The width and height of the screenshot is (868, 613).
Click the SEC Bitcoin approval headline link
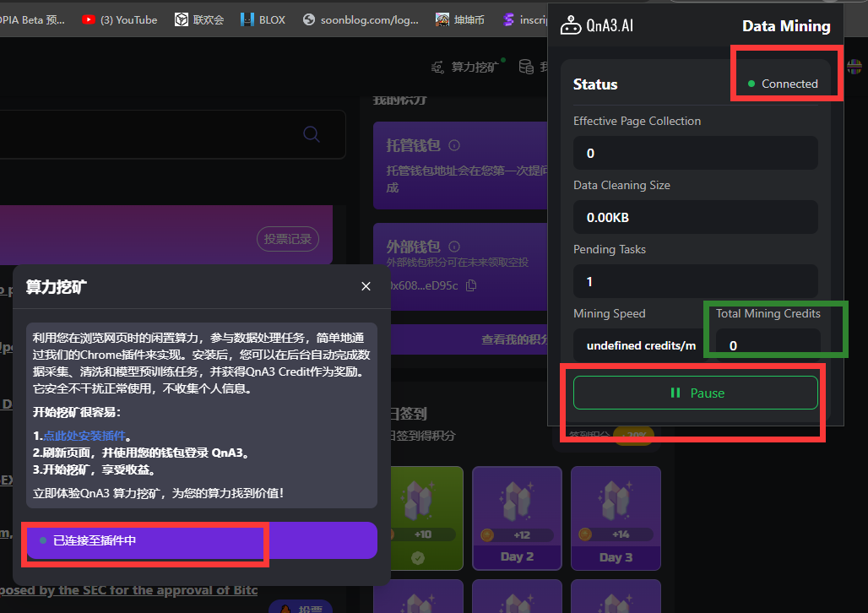[x=128, y=590]
